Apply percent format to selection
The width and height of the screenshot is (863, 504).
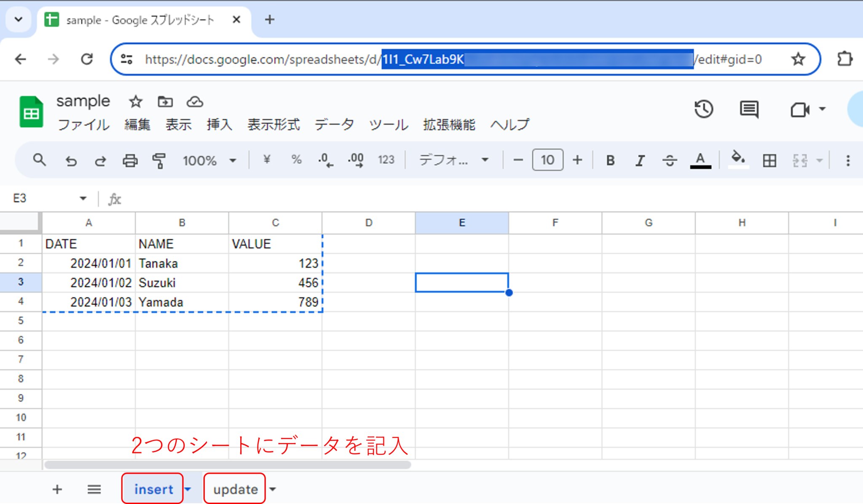[x=296, y=160]
